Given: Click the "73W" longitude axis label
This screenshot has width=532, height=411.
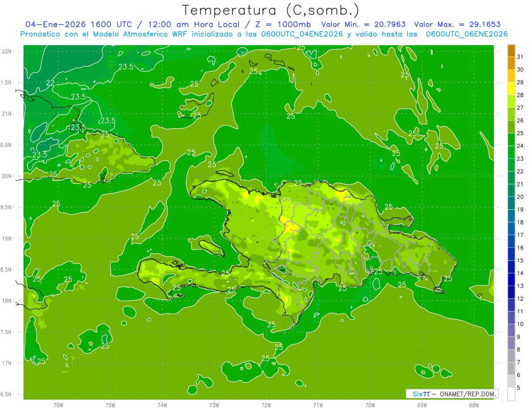Looking at the screenshot, I should click(214, 405).
